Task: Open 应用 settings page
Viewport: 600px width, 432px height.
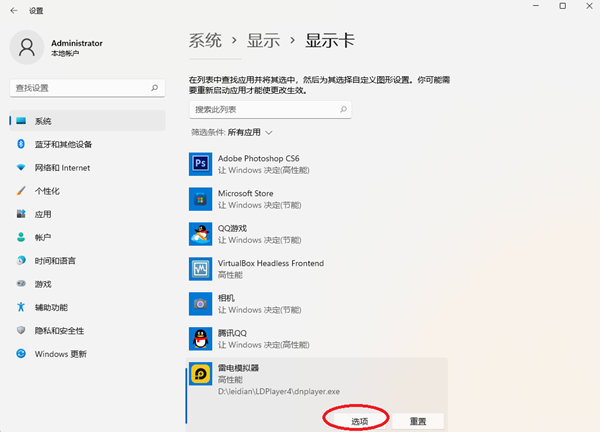Action: click(88, 214)
